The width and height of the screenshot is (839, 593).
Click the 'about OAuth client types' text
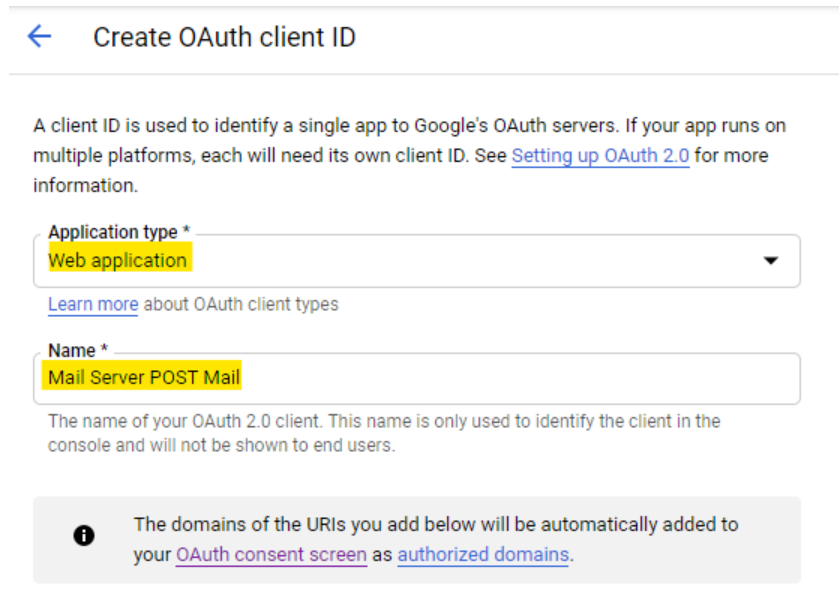click(241, 304)
